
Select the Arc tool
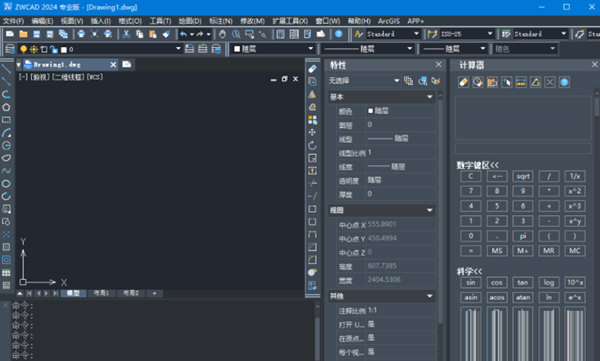[x=6, y=133]
